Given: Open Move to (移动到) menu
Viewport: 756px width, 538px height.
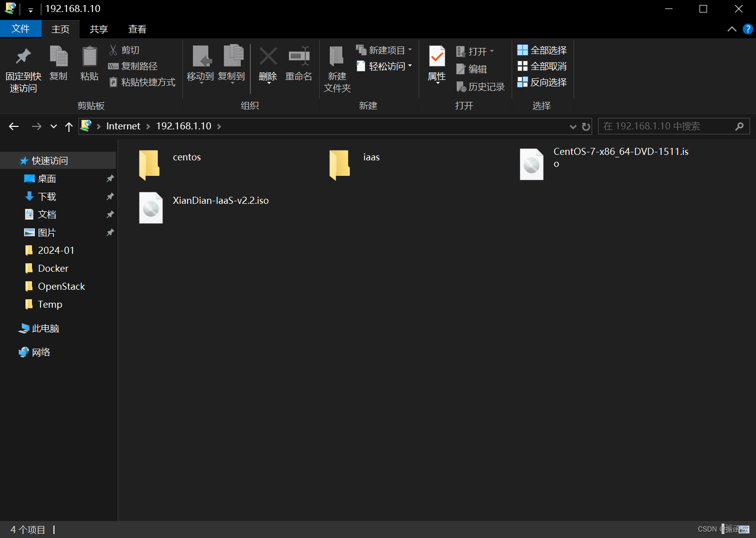Looking at the screenshot, I should pyautogui.click(x=200, y=64).
